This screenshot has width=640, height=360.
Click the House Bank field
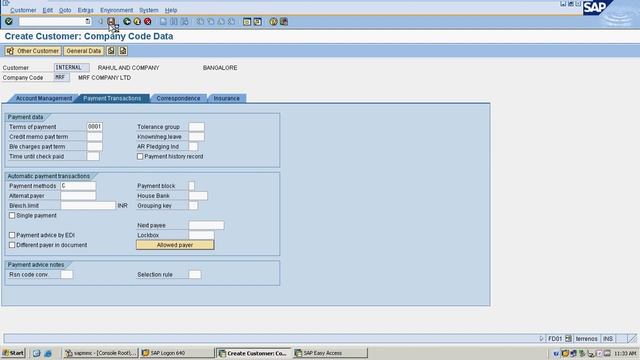point(198,196)
